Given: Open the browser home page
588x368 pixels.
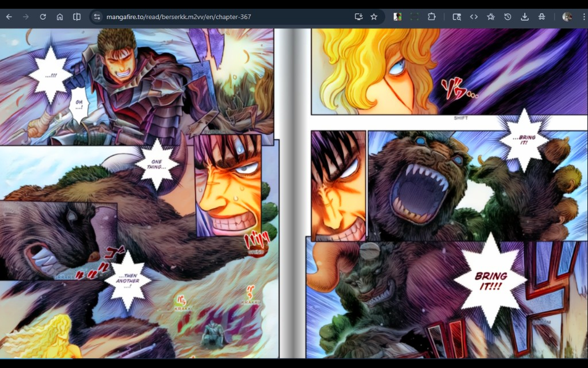Looking at the screenshot, I should 60,17.
